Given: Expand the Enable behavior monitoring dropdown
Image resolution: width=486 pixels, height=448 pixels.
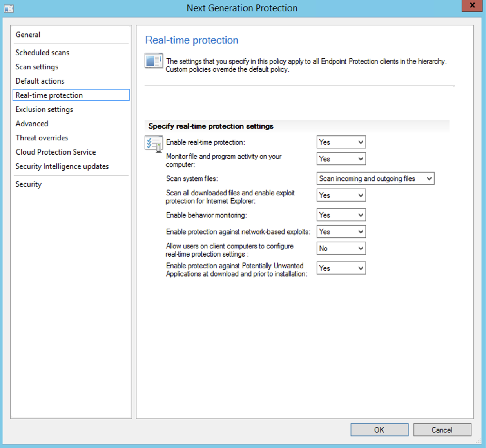Looking at the screenshot, I should pos(341,215).
